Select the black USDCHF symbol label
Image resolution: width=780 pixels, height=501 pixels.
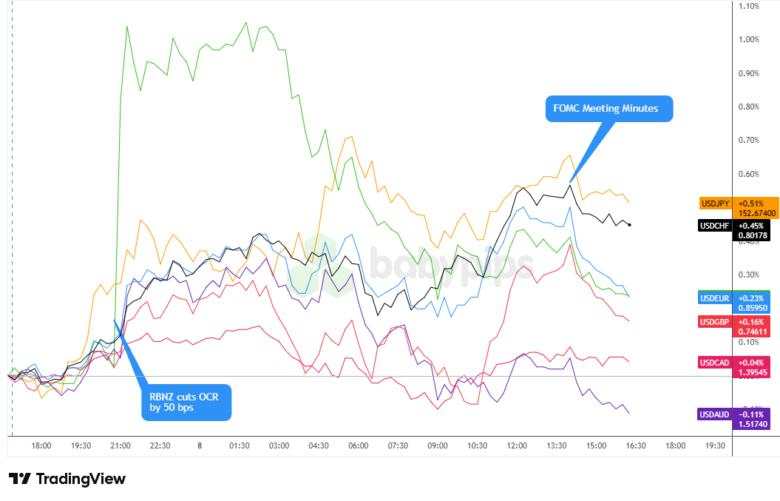click(x=714, y=226)
